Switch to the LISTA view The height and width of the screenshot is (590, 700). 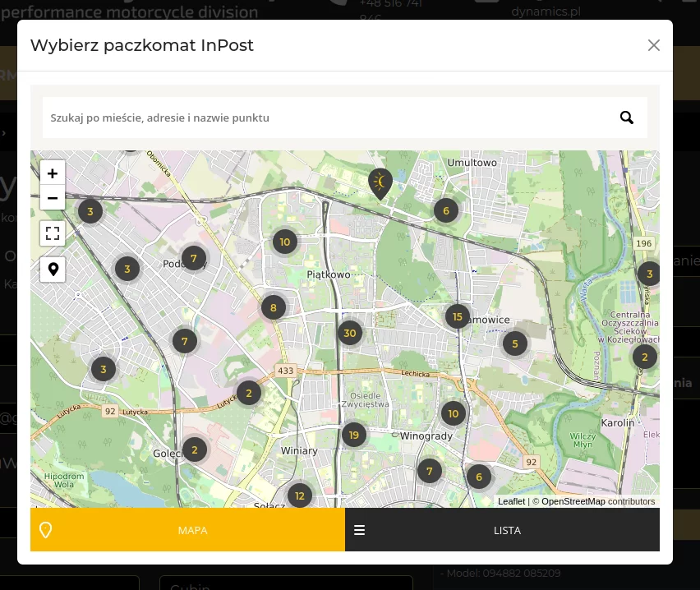click(507, 529)
